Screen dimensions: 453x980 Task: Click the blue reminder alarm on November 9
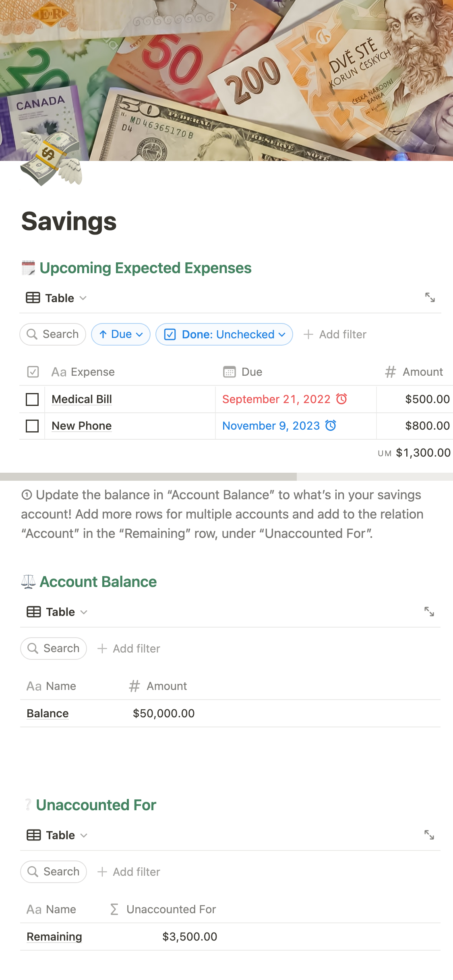click(x=331, y=426)
